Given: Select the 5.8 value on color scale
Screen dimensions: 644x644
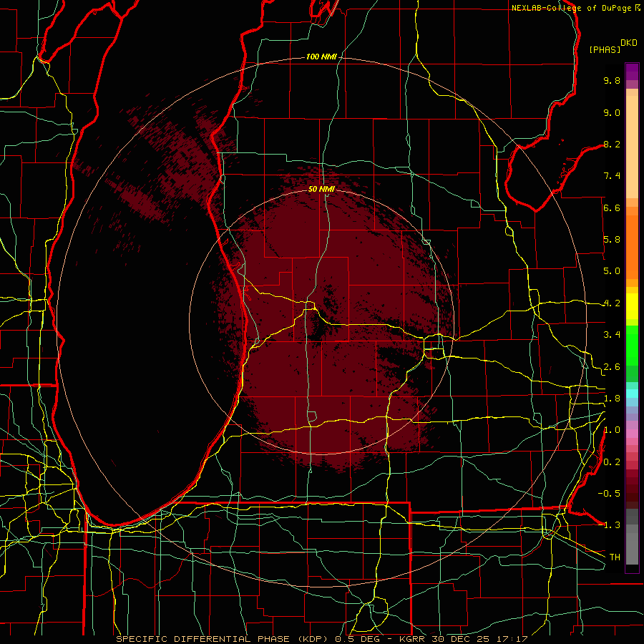Looking at the screenshot, I should (612, 240).
